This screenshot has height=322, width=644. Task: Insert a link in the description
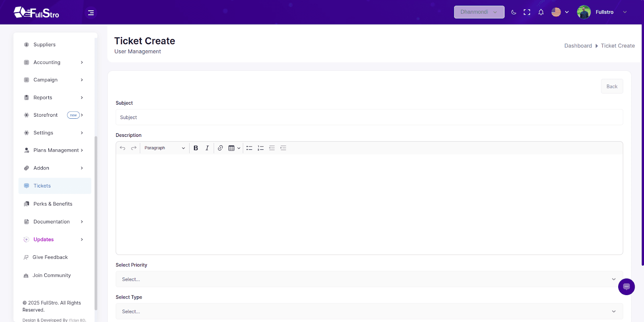220,148
